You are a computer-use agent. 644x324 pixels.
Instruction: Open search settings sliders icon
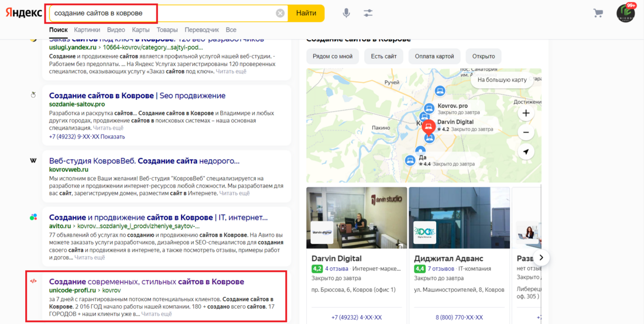pos(368,13)
